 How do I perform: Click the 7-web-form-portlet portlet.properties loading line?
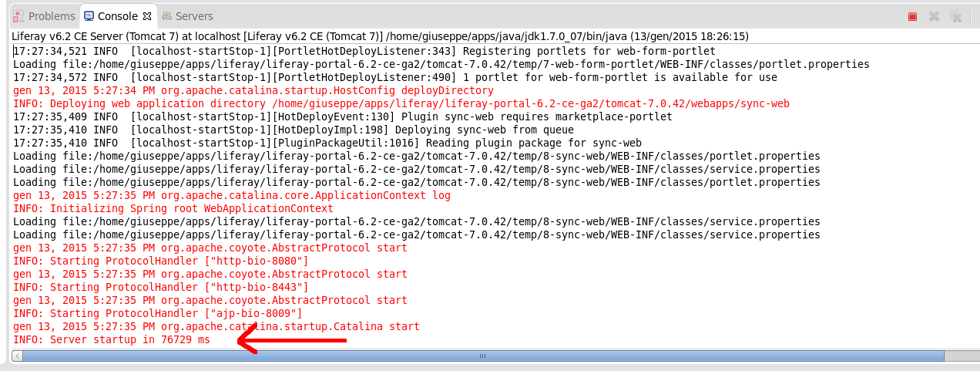[441, 64]
